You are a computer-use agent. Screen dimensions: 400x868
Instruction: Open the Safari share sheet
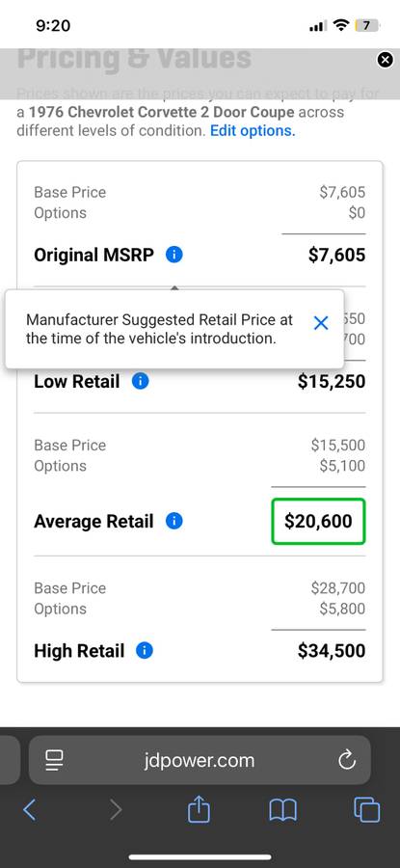200,809
